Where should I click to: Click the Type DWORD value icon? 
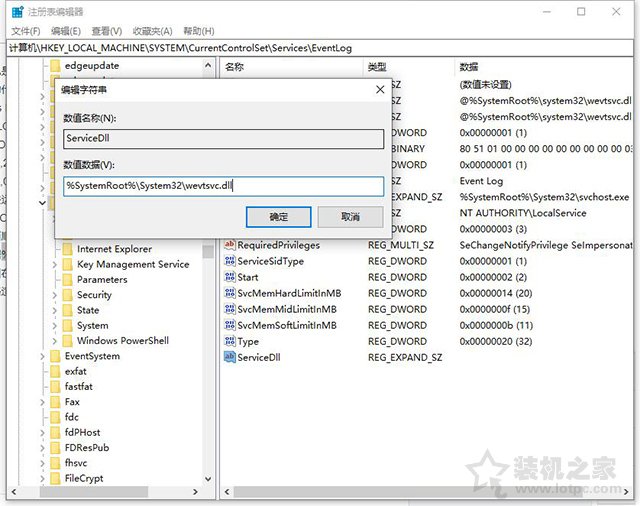[x=230, y=341]
